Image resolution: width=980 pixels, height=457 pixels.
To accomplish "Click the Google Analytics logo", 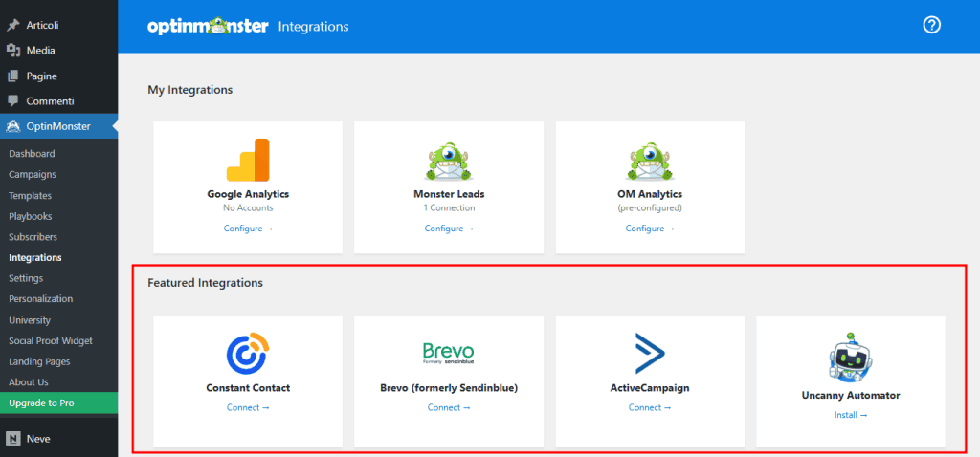I will (x=248, y=160).
